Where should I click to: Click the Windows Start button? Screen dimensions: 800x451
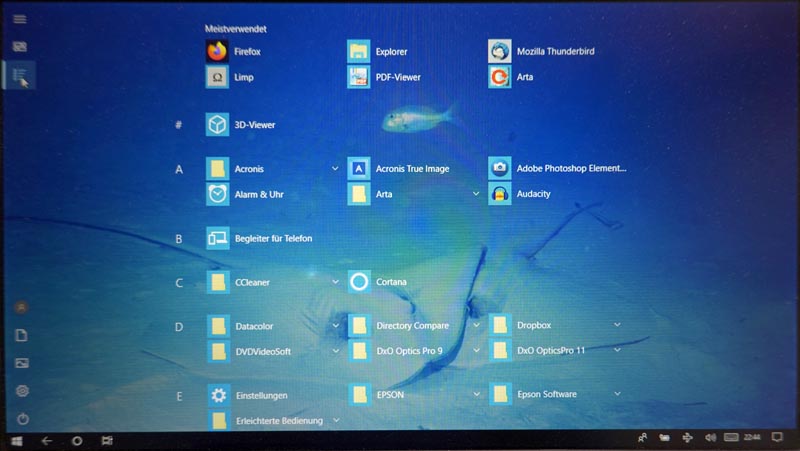(17, 441)
